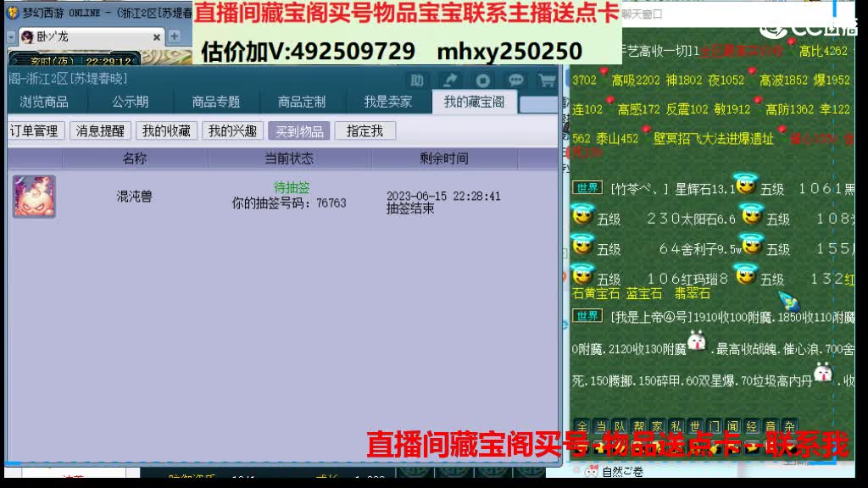Open 我的收藏 favorites
This screenshot has width=868, height=488.
coord(166,131)
